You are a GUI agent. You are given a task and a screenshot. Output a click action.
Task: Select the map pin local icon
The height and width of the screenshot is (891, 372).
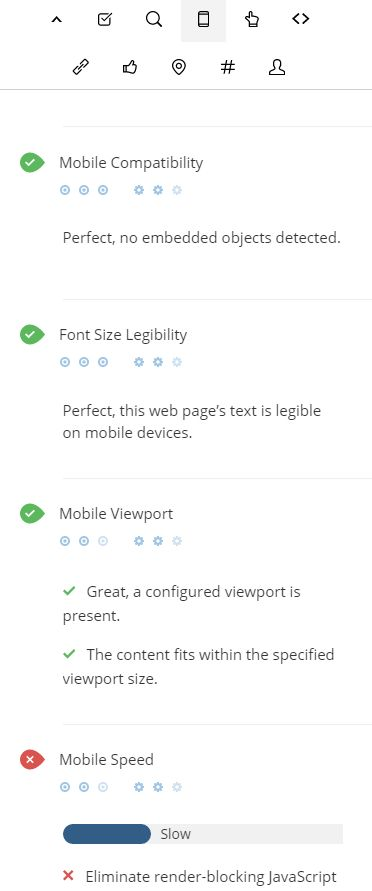tap(178, 68)
